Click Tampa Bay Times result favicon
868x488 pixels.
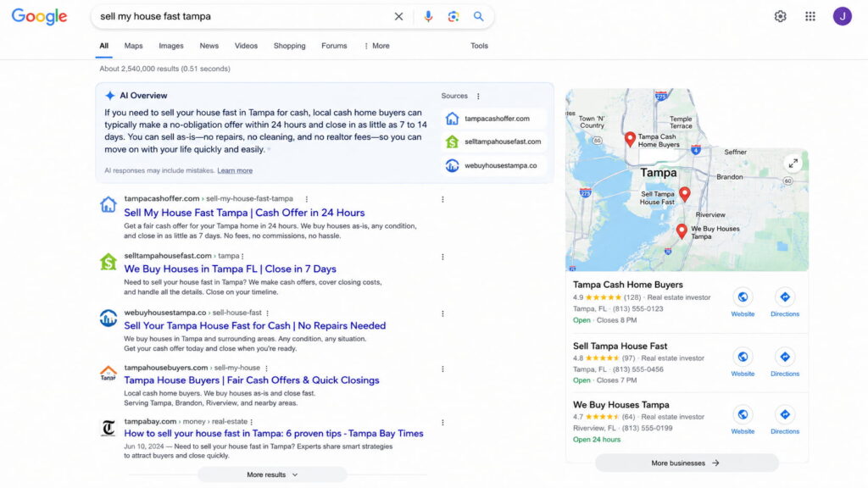coord(108,428)
